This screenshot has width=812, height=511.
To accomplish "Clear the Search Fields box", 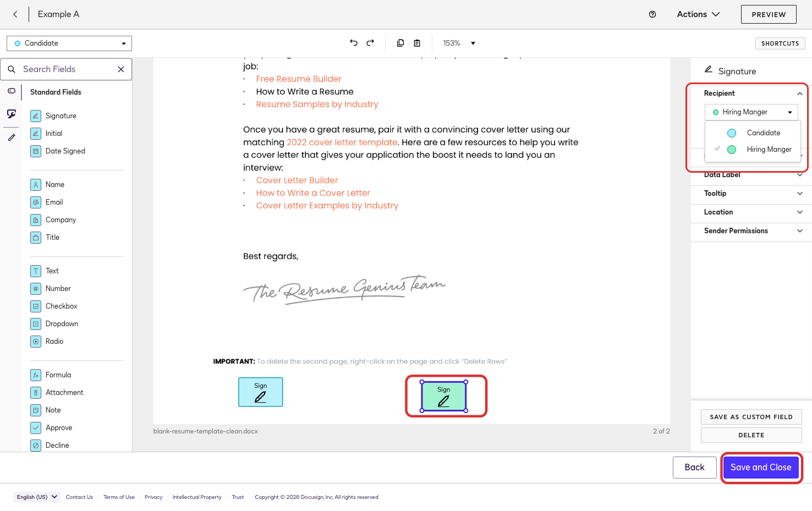I will click(121, 69).
